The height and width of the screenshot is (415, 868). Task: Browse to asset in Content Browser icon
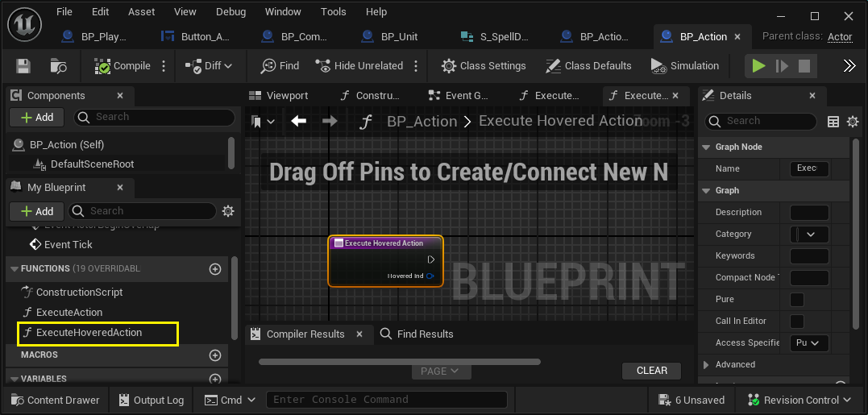tap(58, 66)
